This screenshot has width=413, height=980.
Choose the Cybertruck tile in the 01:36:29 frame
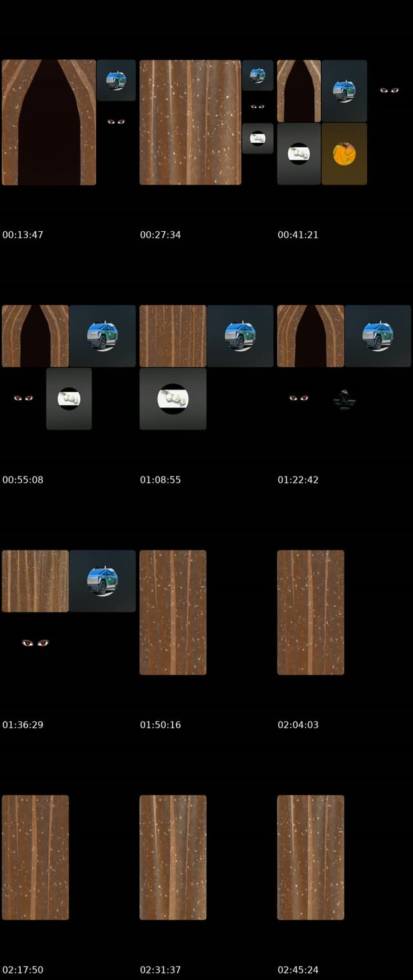pos(103,581)
